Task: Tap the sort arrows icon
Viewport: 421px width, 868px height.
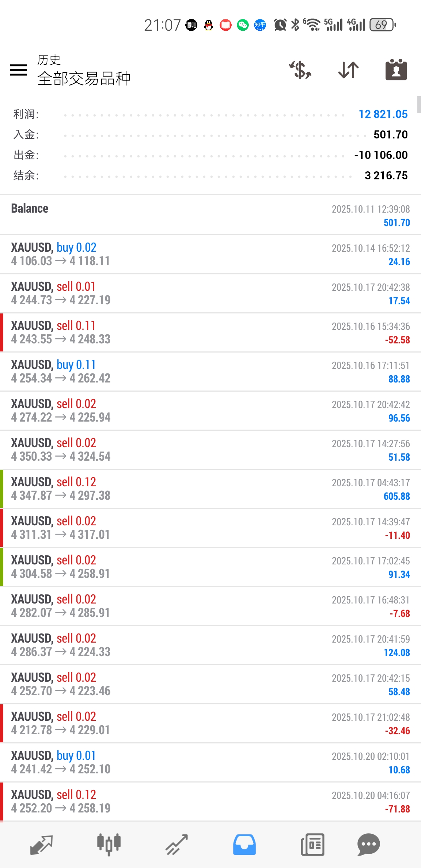Action: pyautogui.click(x=348, y=70)
